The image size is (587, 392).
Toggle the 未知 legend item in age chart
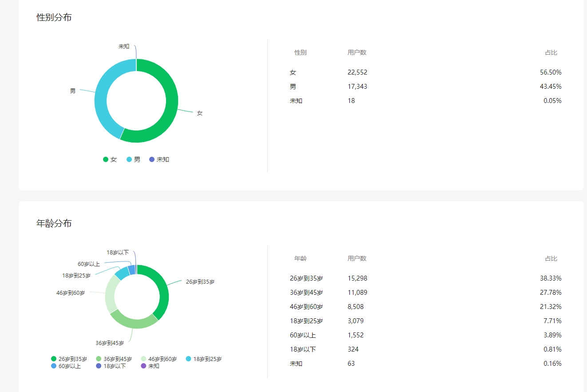[150, 366]
